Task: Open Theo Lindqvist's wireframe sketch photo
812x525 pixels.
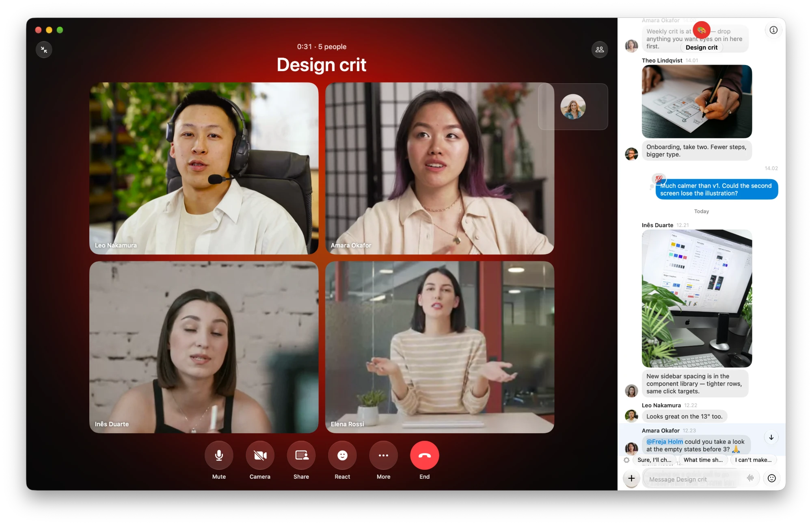Action: tap(697, 102)
